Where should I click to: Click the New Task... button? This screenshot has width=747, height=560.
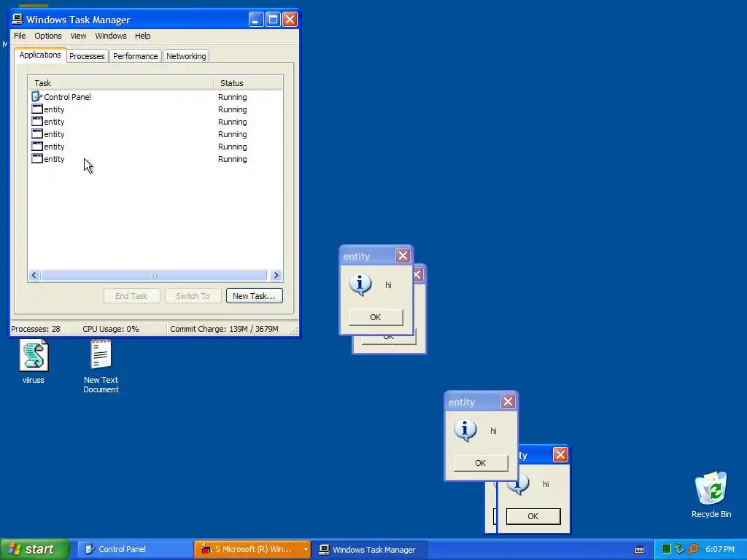click(x=254, y=296)
